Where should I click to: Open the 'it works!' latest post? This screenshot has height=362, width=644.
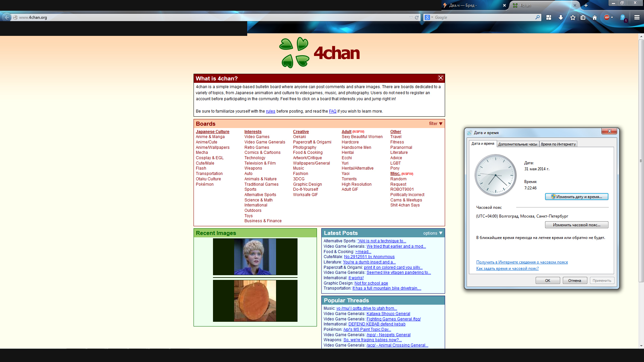[356, 278]
